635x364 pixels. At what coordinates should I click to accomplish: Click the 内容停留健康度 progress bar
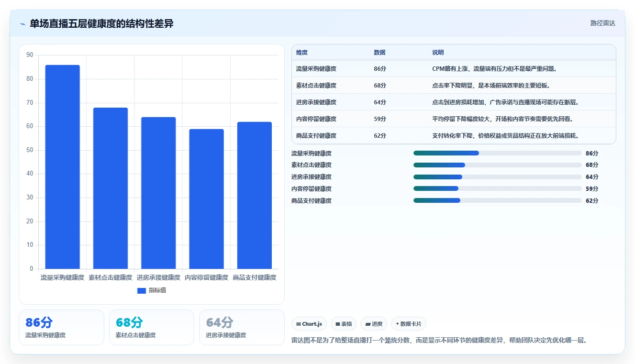498,189
